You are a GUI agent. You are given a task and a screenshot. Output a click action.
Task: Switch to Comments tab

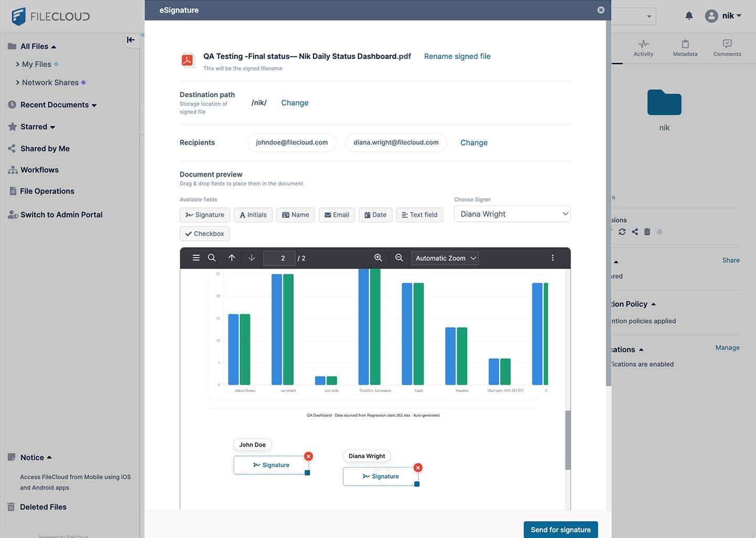point(727,48)
